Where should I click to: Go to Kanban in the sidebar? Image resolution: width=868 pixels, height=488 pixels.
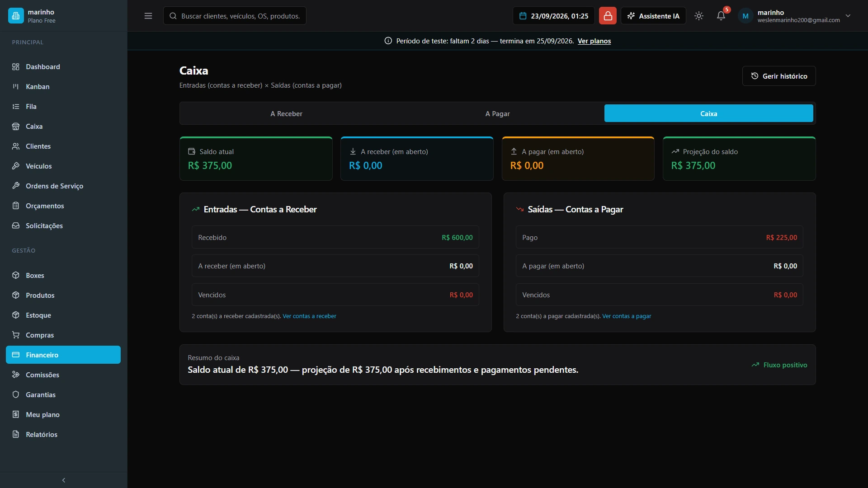click(63, 87)
